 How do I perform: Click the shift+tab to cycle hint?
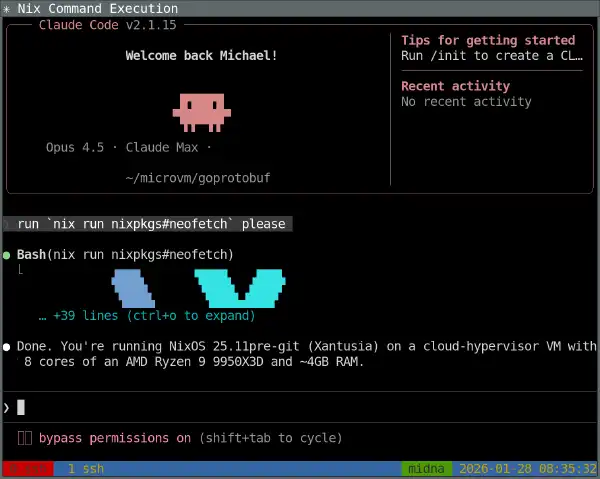(x=270, y=438)
